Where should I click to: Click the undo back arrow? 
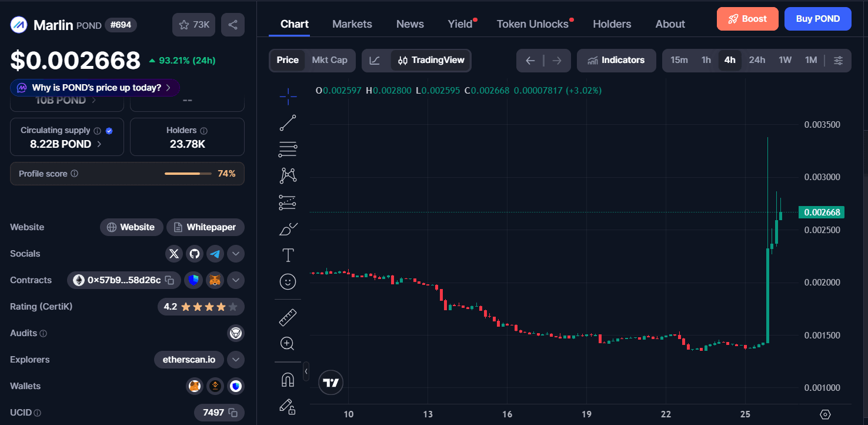pos(530,60)
